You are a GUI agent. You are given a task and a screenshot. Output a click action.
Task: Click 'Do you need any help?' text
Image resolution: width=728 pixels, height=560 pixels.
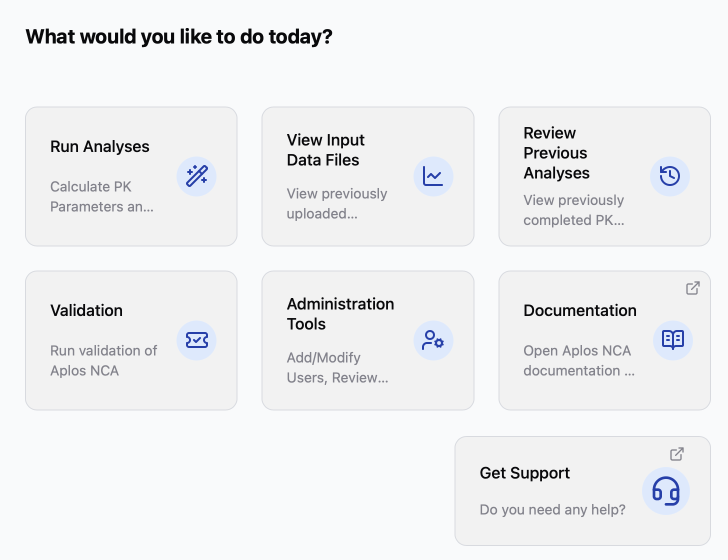coord(552,509)
